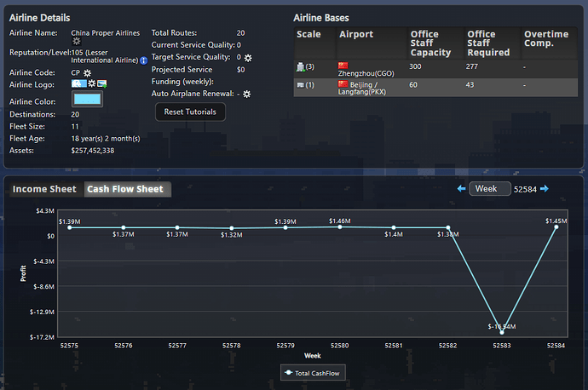This screenshot has width=588, height=390.
Task: Click the Week x-axis title below chart
Action: (313, 356)
